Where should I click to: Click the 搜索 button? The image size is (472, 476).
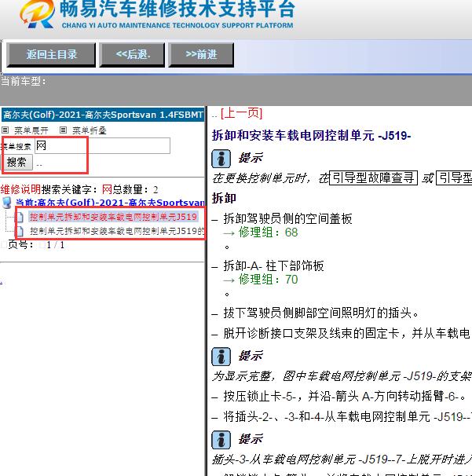coord(16,162)
